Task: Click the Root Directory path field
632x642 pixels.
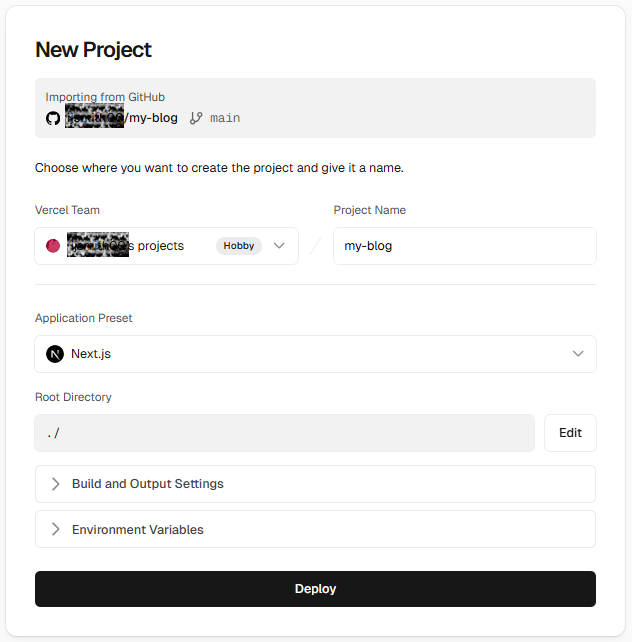Action: tap(285, 433)
